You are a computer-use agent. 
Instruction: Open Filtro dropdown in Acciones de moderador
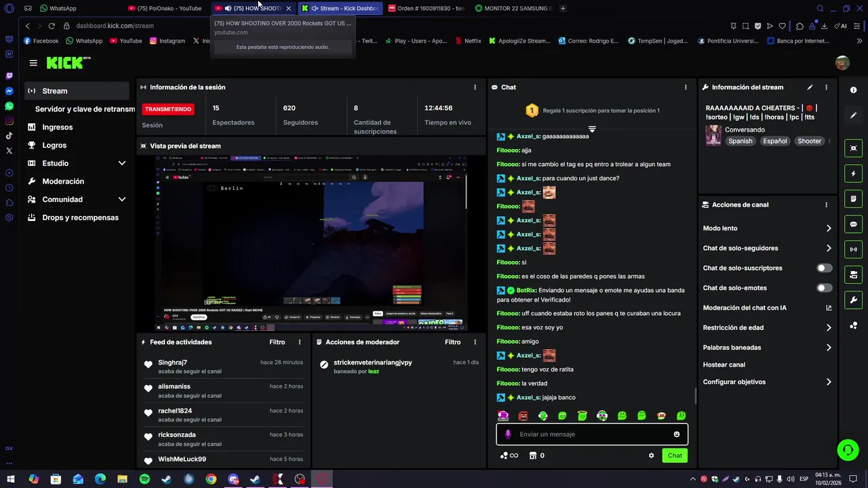click(x=452, y=342)
